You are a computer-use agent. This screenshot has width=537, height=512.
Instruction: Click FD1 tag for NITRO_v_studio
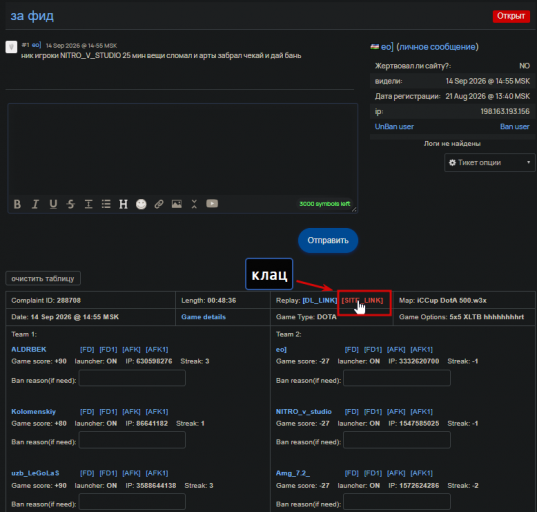[373, 411]
